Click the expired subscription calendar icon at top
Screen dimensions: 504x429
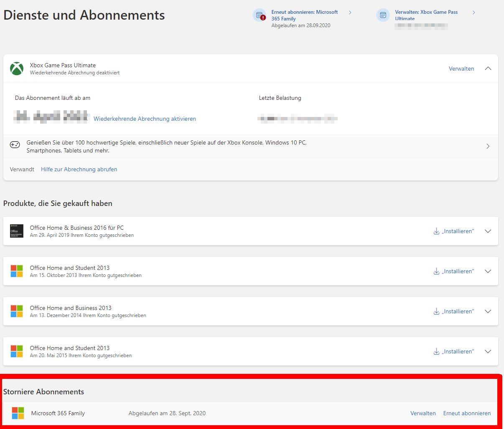[260, 15]
